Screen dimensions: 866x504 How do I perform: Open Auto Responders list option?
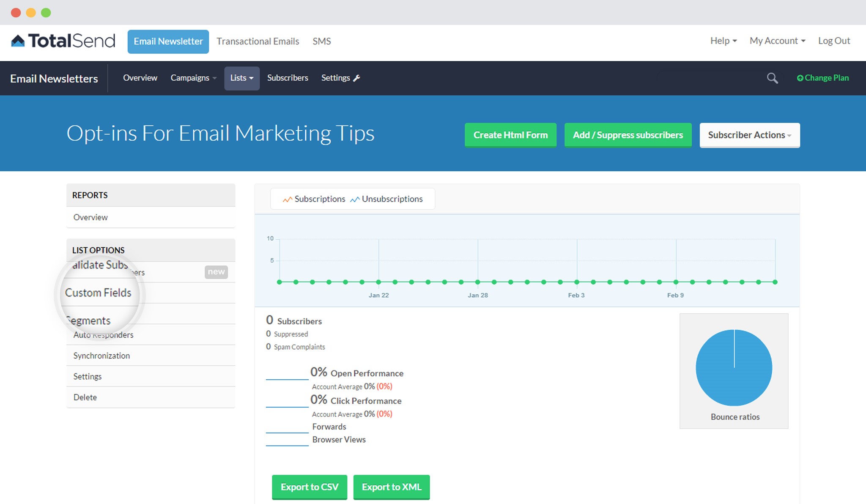pyautogui.click(x=151, y=335)
